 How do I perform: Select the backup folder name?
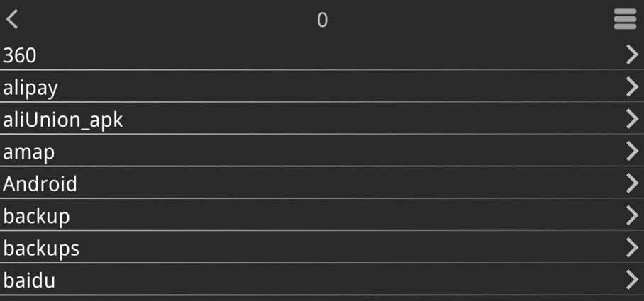pyautogui.click(x=36, y=216)
